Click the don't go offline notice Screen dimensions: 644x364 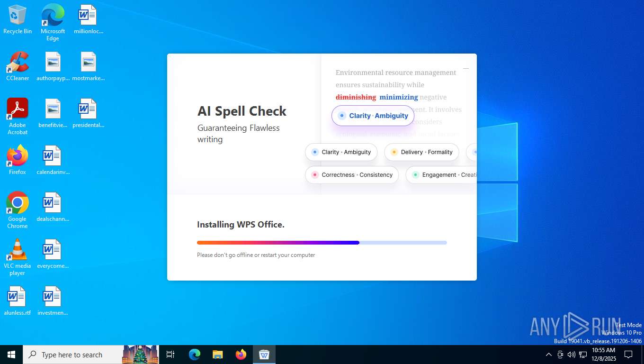pyautogui.click(x=256, y=255)
